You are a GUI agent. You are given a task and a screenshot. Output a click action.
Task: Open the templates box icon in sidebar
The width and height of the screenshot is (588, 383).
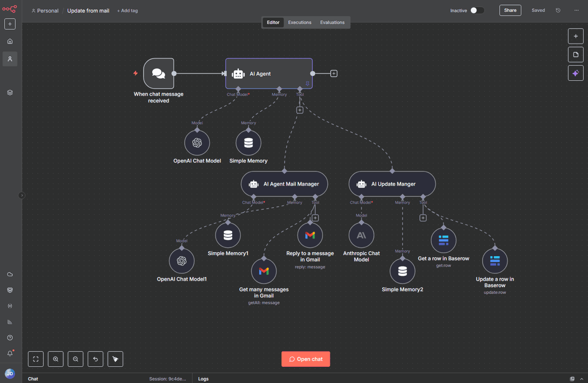pyautogui.click(x=10, y=290)
